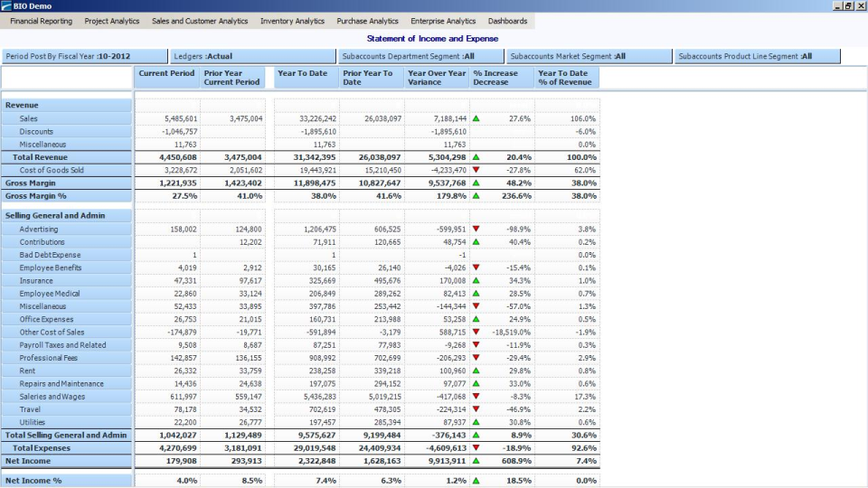Click the Current Period column header
Image resolution: width=868 pixels, height=488 pixels.
pyautogui.click(x=167, y=78)
